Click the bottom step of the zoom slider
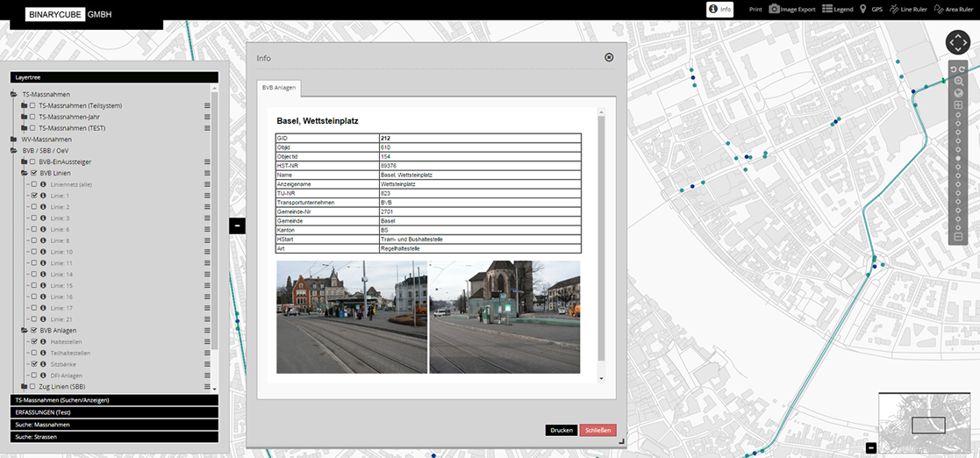 pyautogui.click(x=958, y=226)
